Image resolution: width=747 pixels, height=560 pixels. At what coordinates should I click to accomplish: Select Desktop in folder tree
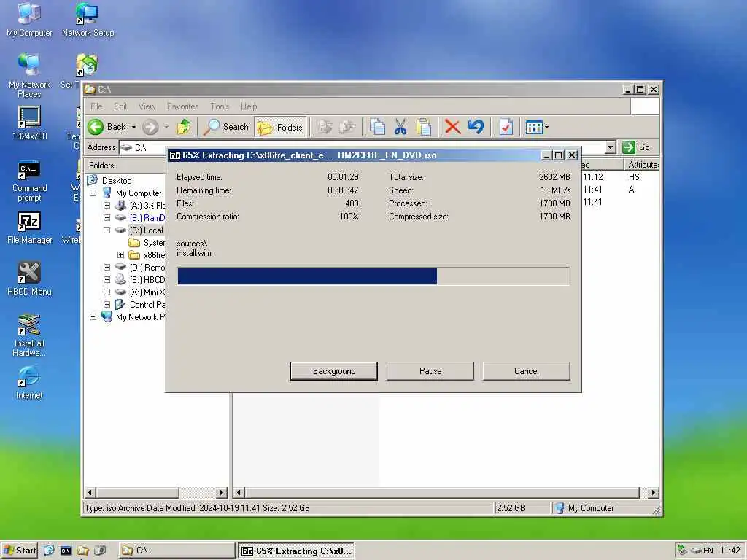(117, 181)
